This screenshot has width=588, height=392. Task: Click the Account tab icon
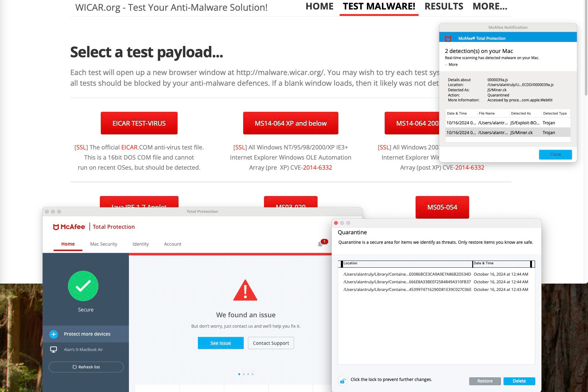172,244
